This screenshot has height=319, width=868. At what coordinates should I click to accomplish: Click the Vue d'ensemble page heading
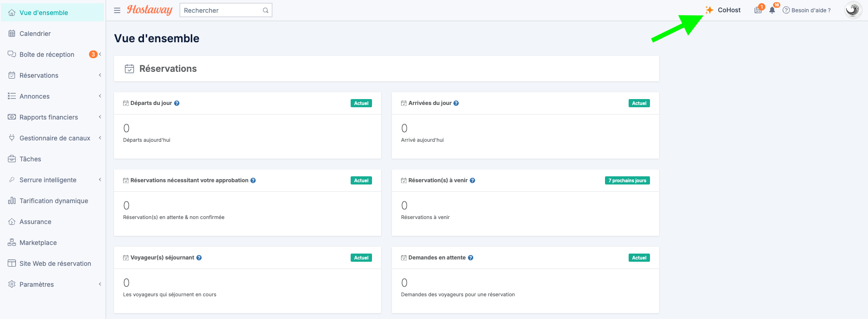(157, 38)
